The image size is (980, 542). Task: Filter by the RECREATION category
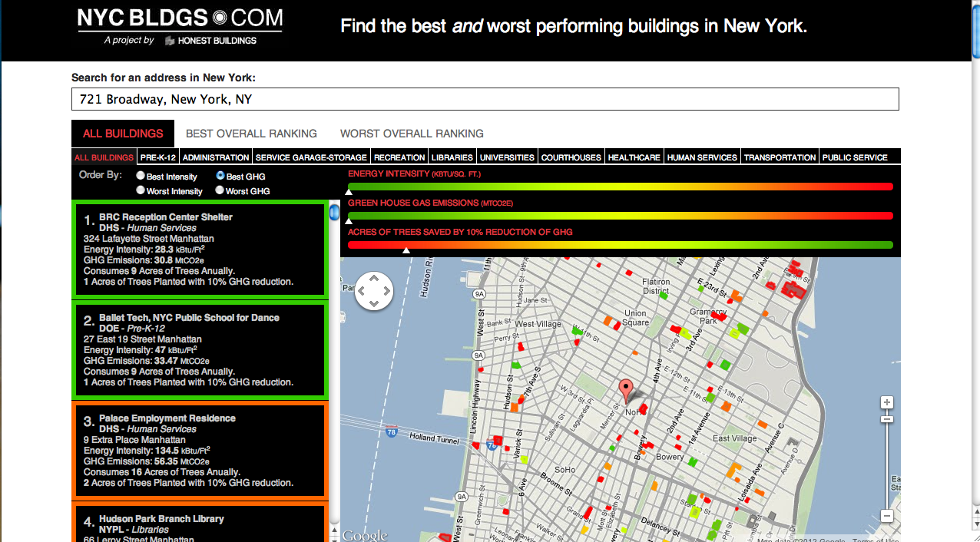pyautogui.click(x=399, y=157)
